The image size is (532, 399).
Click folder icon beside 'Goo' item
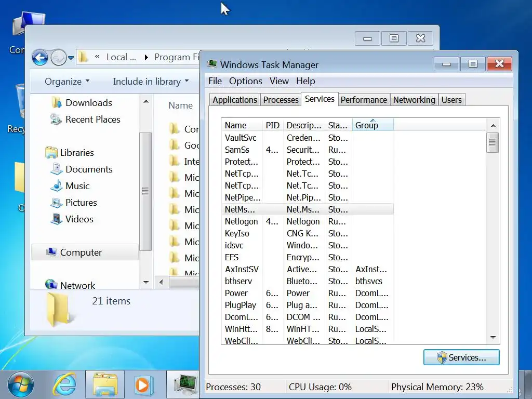(x=175, y=145)
